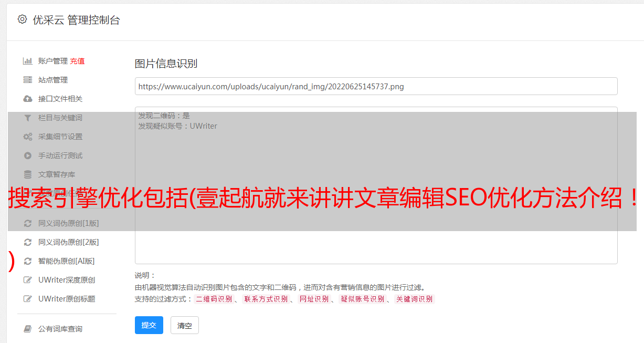Open the 充值 recharge link
Image resolution: width=644 pixels, height=343 pixels.
point(77,61)
